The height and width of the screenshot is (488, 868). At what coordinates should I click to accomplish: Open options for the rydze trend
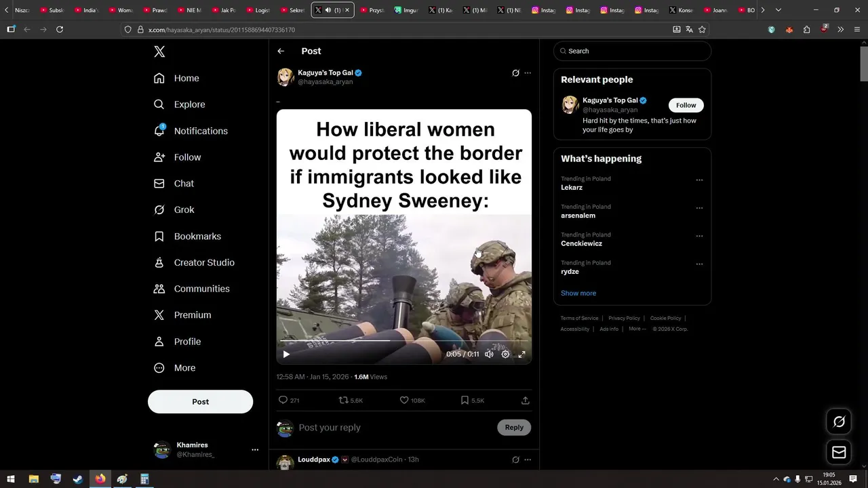[x=699, y=264]
